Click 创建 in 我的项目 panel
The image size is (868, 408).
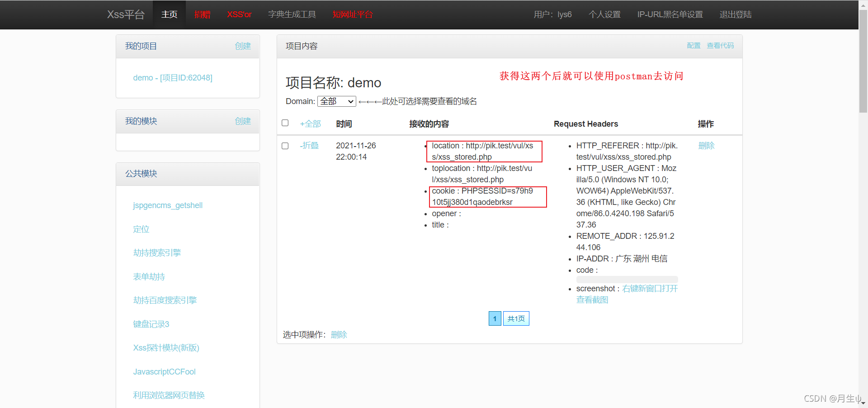[243, 46]
